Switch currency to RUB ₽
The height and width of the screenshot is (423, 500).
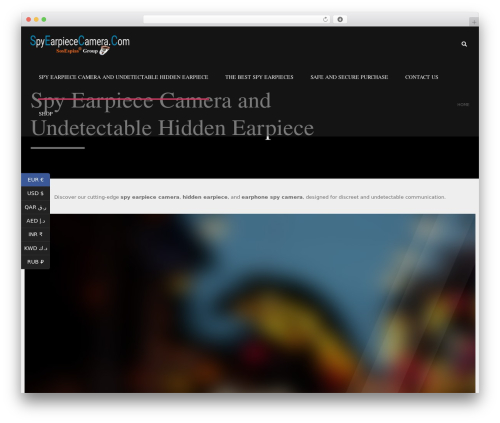pyautogui.click(x=35, y=262)
